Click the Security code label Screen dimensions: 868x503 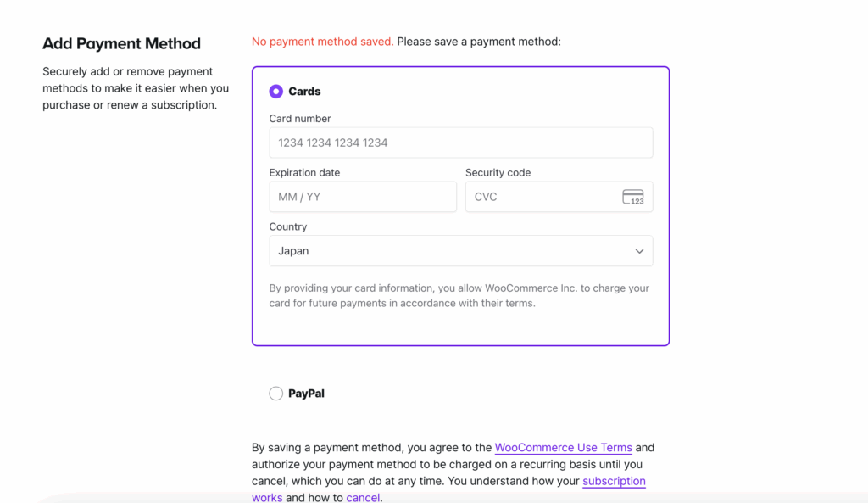pyautogui.click(x=498, y=172)
